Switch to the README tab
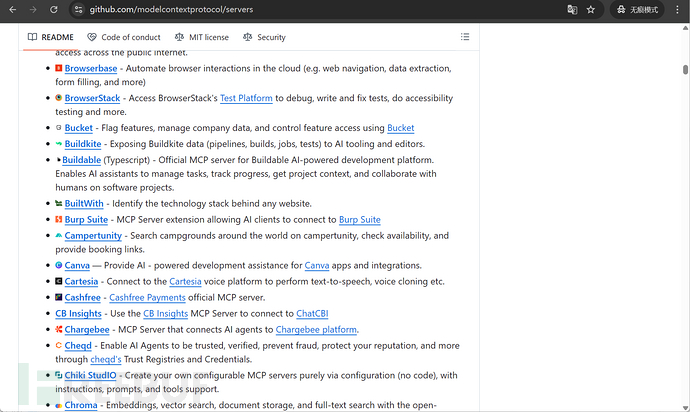 click(x=51, y=37)
